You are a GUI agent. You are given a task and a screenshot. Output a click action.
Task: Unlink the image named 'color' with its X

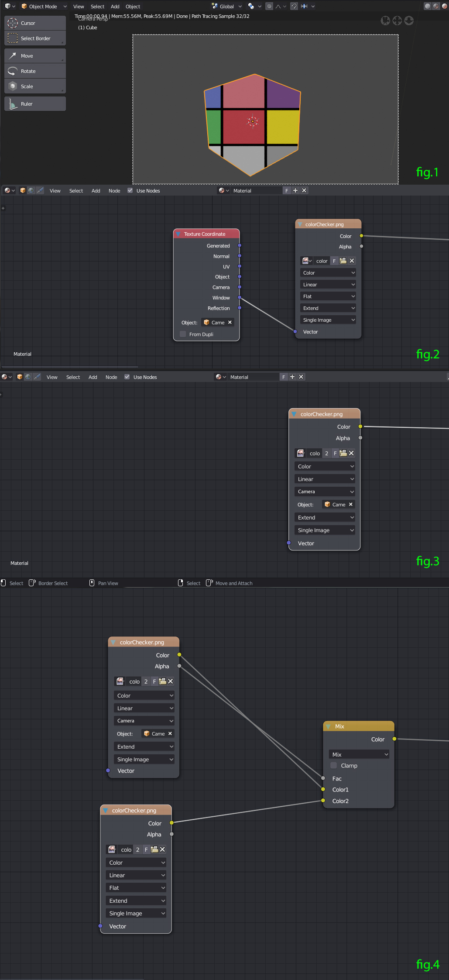[x=352, y=261]
